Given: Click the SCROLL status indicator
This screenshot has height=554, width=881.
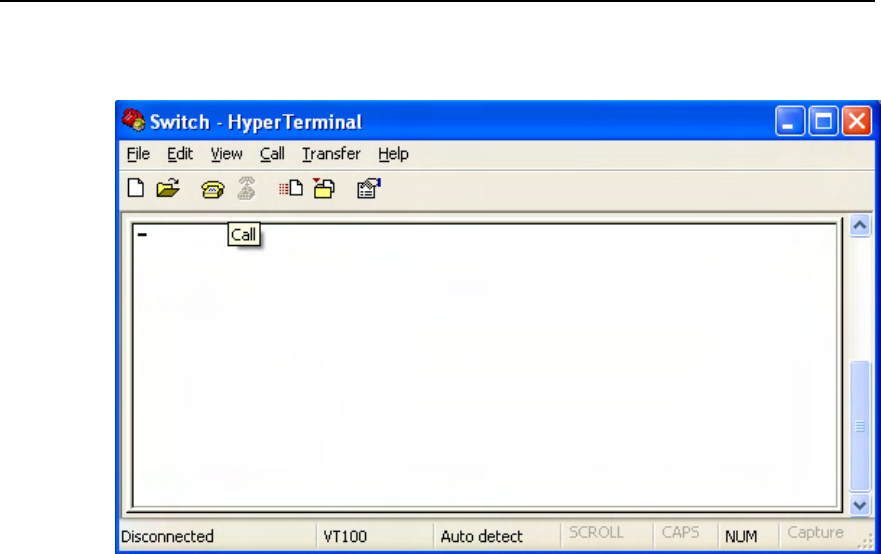Looking at the screenshot, I should point(596,533).
